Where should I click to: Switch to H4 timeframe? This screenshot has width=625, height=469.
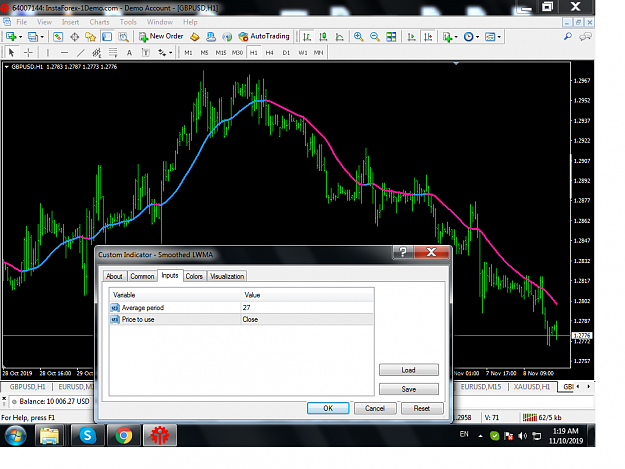click(x=270, y=53)
